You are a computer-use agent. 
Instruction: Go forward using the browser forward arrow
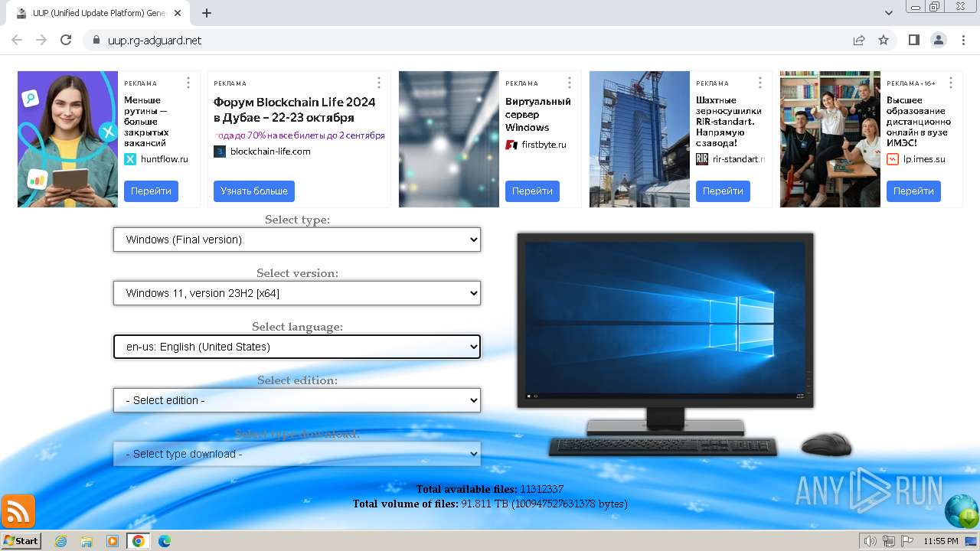pos(41,40)
